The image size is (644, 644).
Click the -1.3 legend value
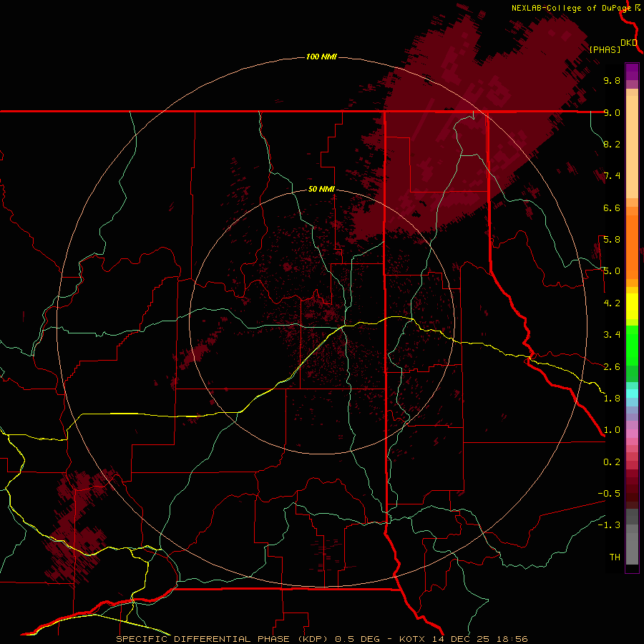point(609,525)
